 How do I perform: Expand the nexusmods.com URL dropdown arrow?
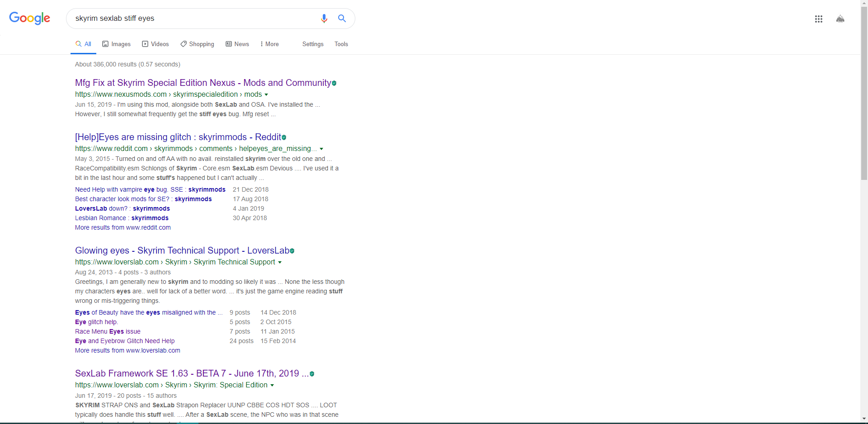coord(266,95)
